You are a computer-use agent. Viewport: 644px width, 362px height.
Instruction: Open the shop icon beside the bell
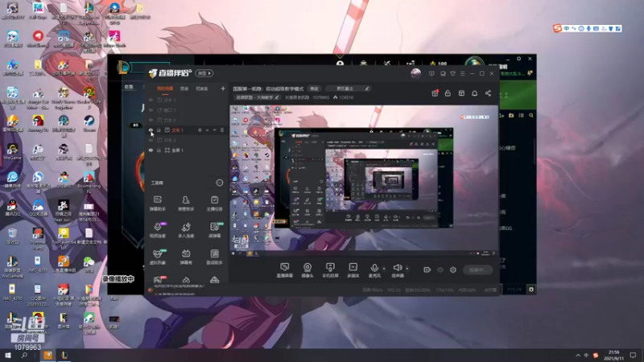click(461, 93)
